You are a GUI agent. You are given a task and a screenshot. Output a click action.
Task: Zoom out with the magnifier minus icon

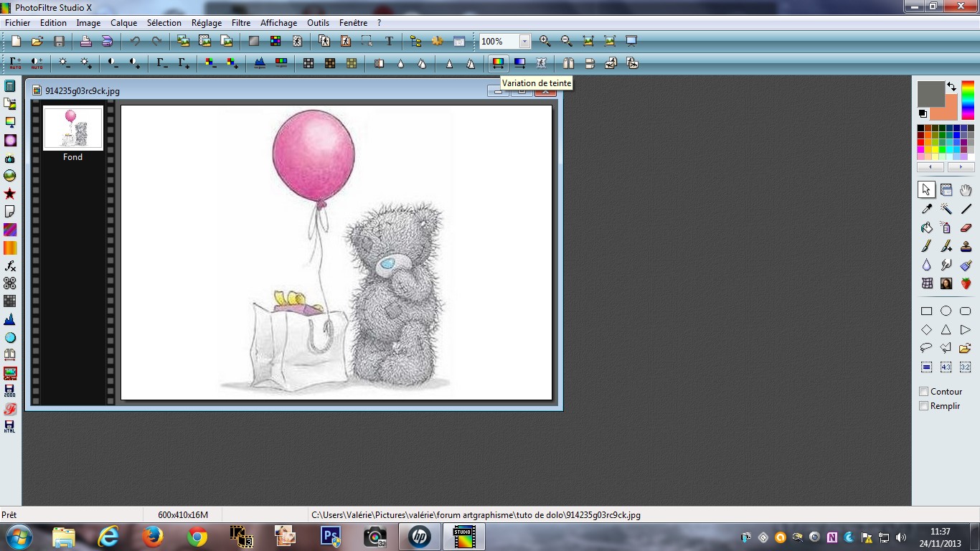tap(566, 42)
